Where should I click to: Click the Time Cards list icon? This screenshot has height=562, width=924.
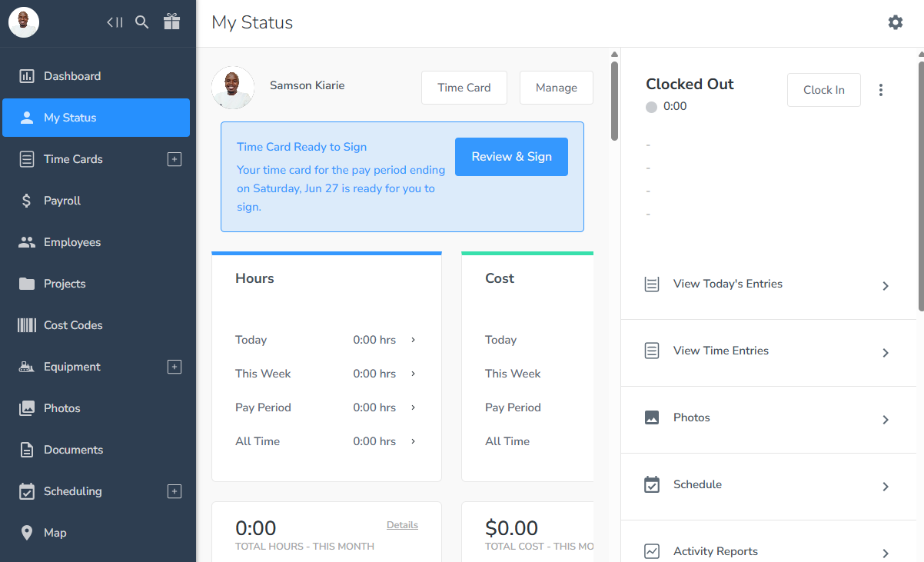pos(27,159)
